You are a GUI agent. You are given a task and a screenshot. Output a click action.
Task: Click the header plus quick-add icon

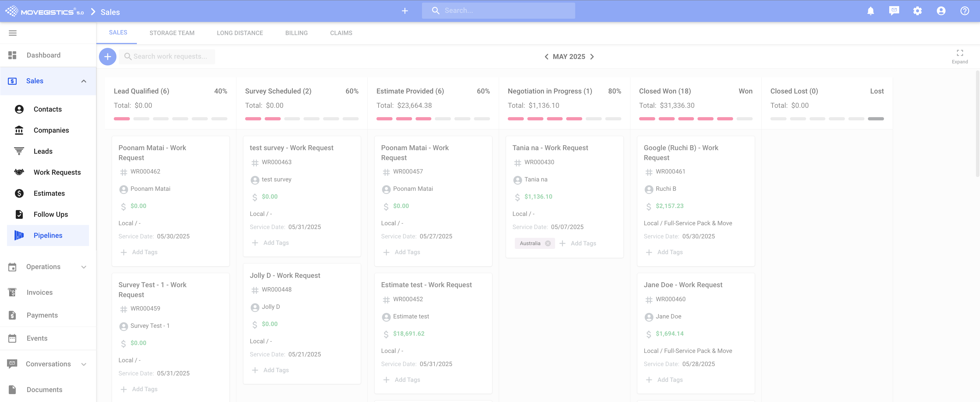point(405,11)
